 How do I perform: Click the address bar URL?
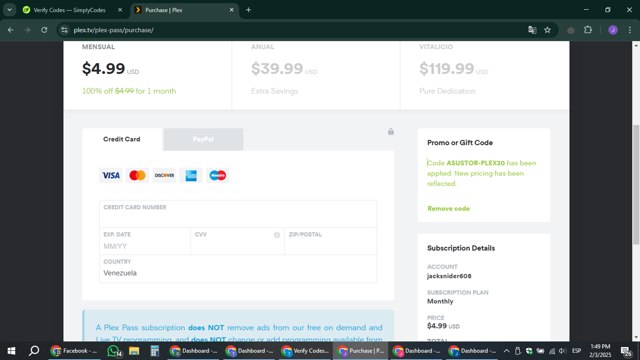point(113,30)
